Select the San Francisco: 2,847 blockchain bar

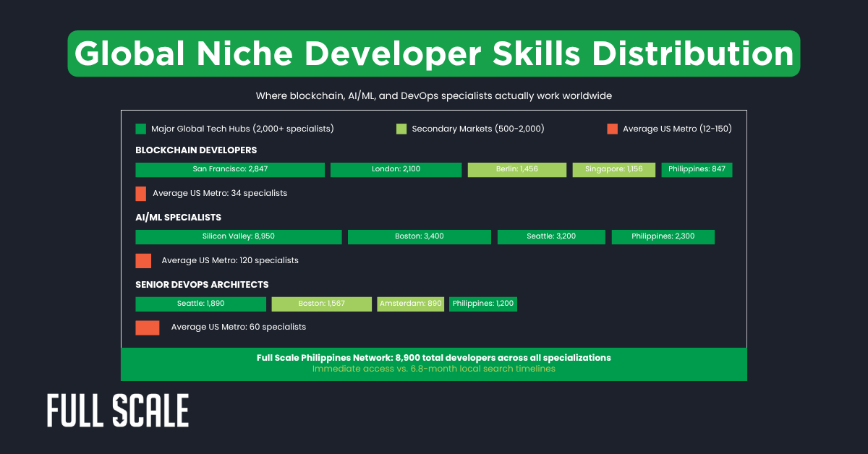pyautogui.click(x=229, y=169)
